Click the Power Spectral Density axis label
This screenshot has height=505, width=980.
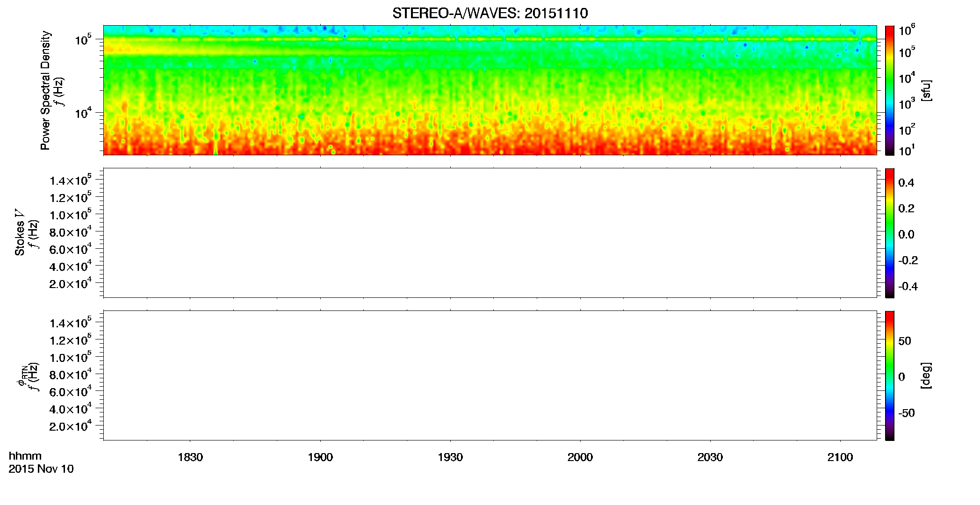(45, 90)
